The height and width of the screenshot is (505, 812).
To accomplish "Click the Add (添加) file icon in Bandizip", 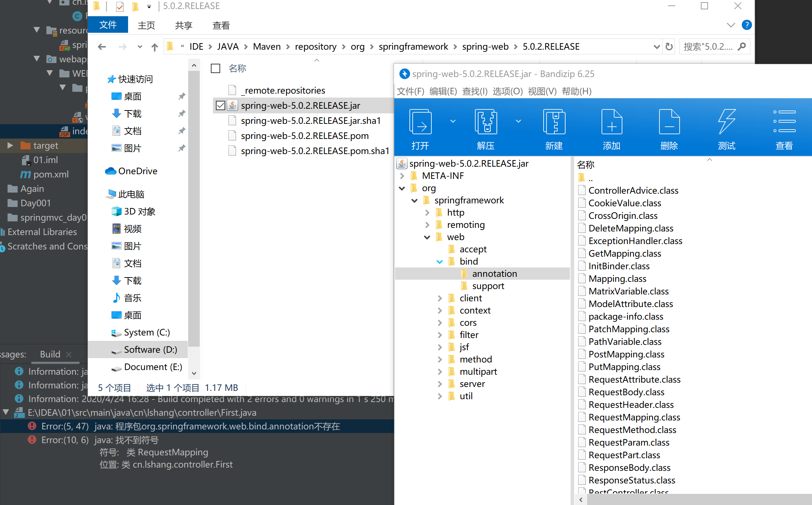I will coord(611,122).
